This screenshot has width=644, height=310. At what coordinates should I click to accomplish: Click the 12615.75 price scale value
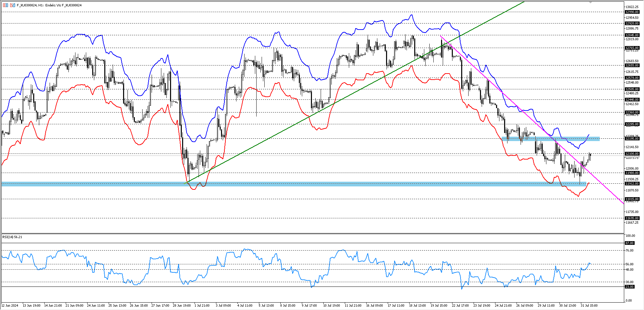pos(632,72)
